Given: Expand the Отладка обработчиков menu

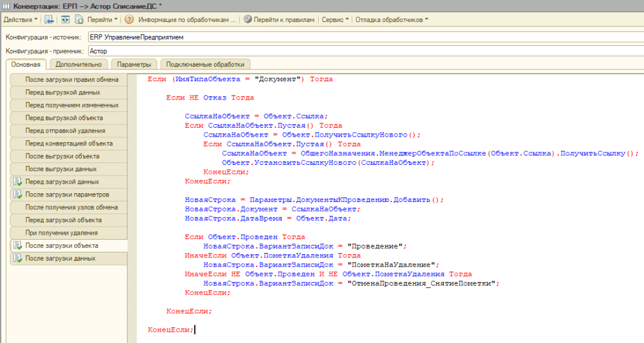Looking at the screenshot, I should (391, 20).
